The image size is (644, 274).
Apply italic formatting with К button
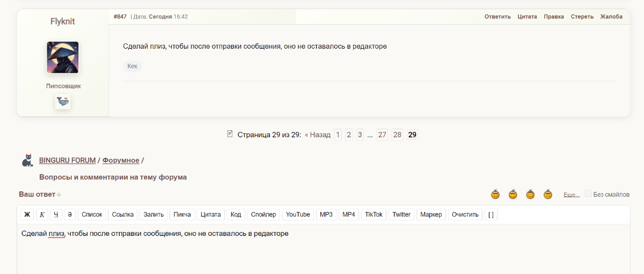click(42, 214)
